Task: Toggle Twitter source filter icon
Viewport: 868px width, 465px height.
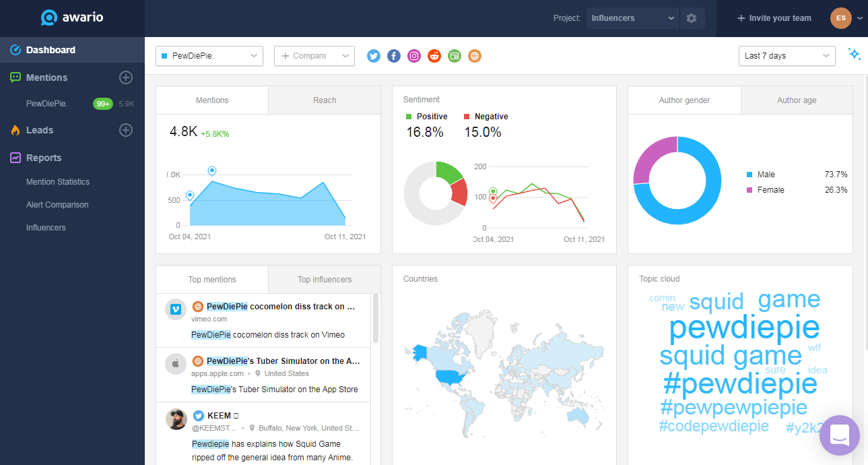Action: click(374, 56)
